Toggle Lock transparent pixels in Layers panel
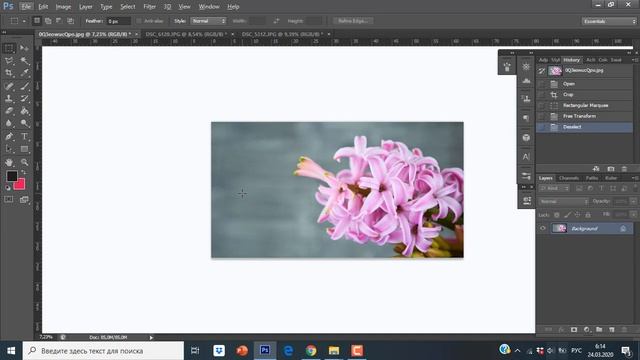 (556, 215)
